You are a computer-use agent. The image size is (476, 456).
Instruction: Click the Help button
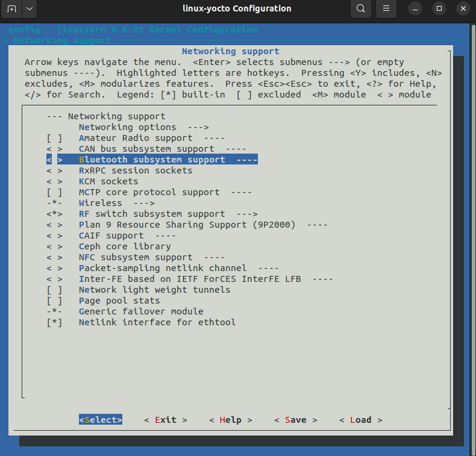point(230,420)
